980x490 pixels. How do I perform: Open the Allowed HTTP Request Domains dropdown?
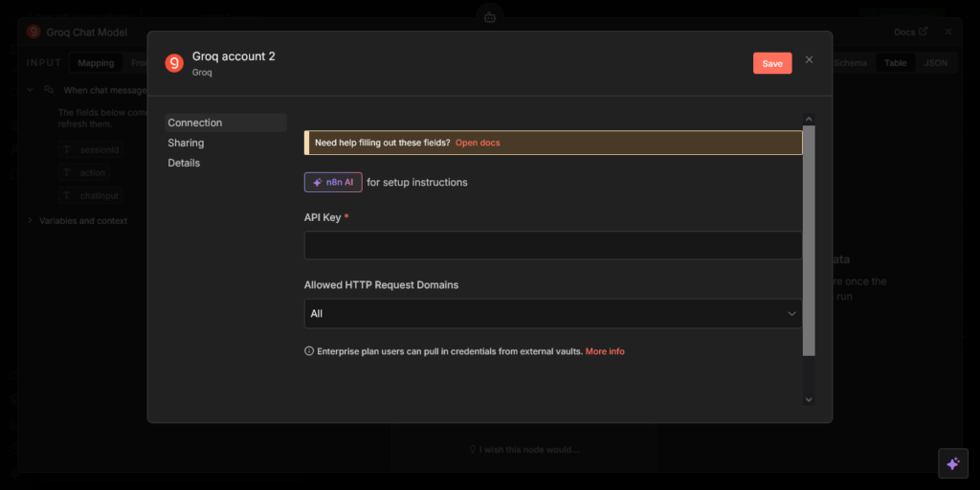point(552,314)
